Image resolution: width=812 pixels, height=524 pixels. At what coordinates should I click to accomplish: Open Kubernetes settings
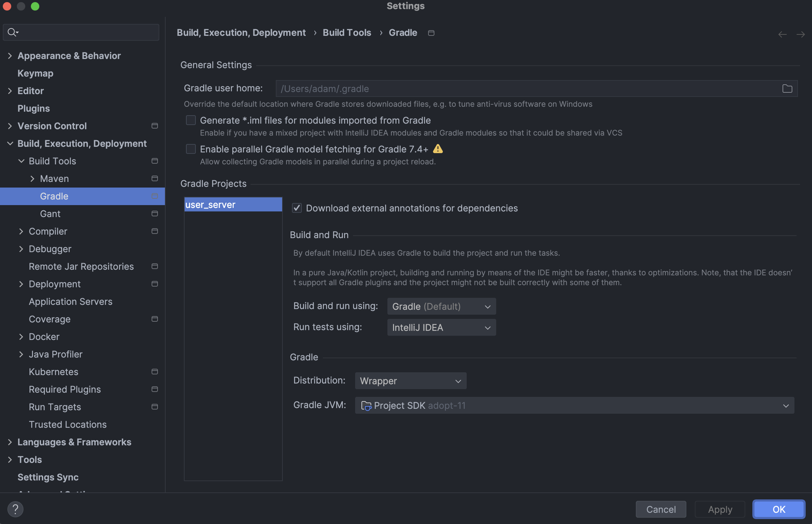[x=53, y=372]
